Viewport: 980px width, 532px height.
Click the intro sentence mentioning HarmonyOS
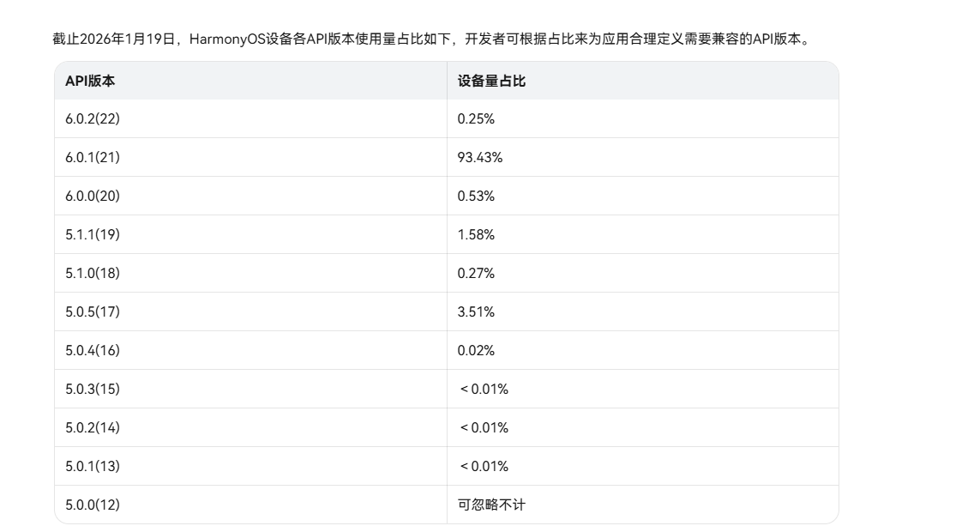tap(430, 39)
